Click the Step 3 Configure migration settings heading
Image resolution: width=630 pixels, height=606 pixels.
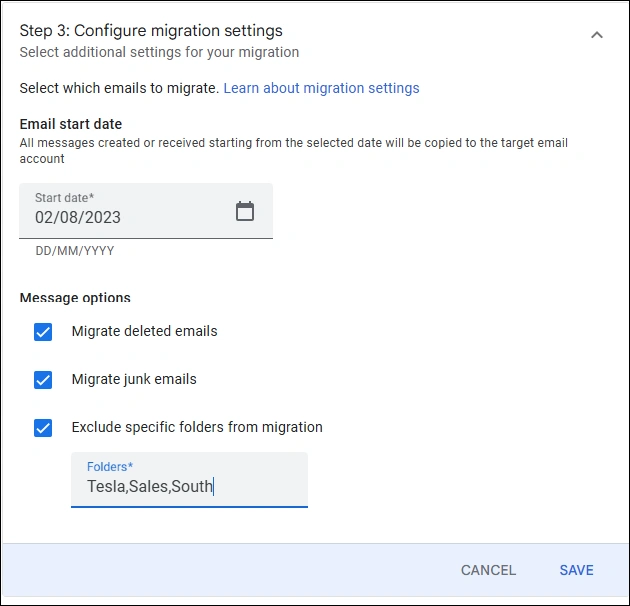coord(151,31)
